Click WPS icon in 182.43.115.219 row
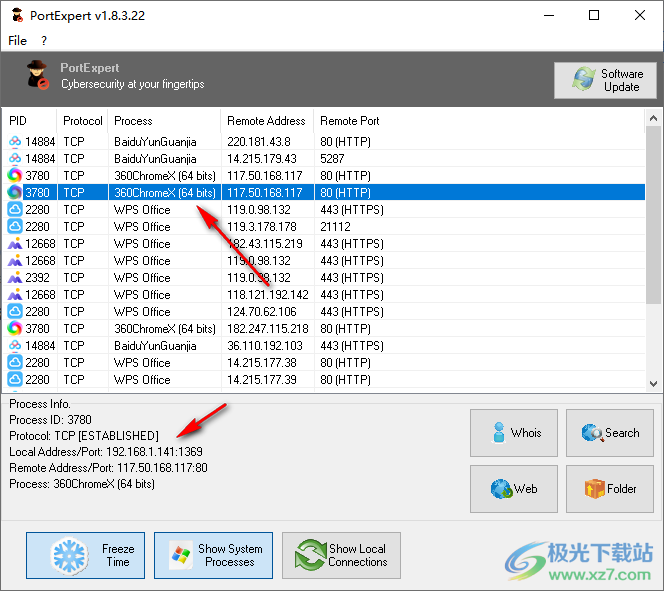 pos(15,243)
